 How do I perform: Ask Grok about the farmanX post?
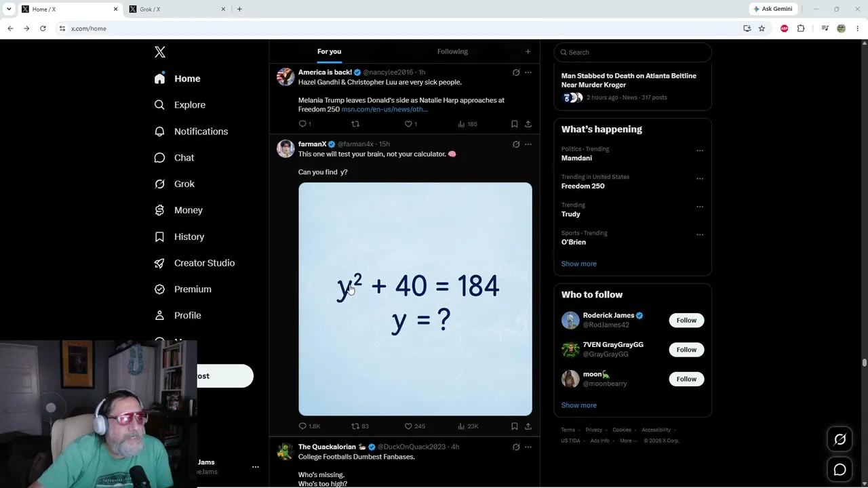pyautogui.click(x=516, y=144)
